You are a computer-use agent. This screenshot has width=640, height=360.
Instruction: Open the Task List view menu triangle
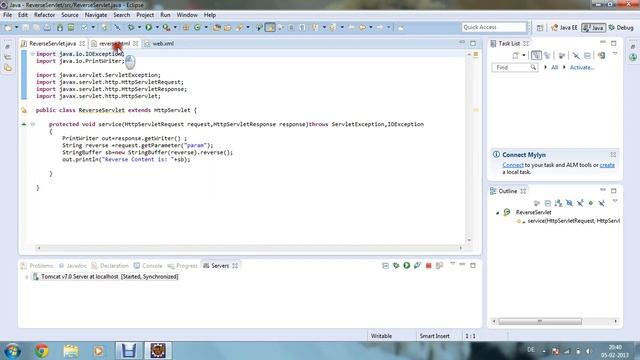[615, 54]
